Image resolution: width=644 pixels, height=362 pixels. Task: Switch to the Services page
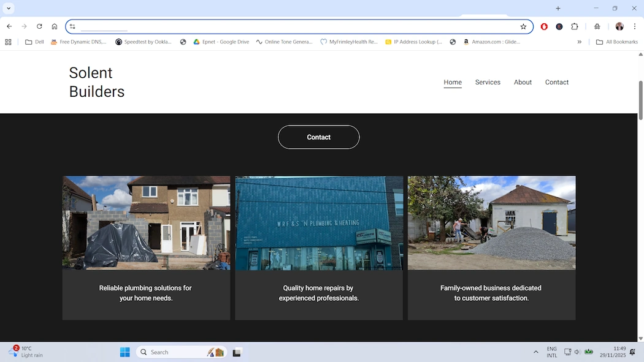(x=488, y=82)
